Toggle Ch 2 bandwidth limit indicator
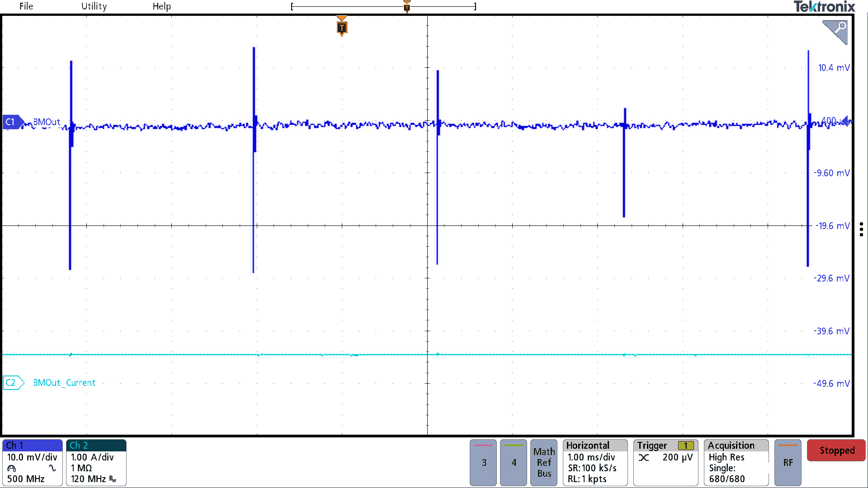The width and height of the screenshot is (868, 488). [112, 479]
